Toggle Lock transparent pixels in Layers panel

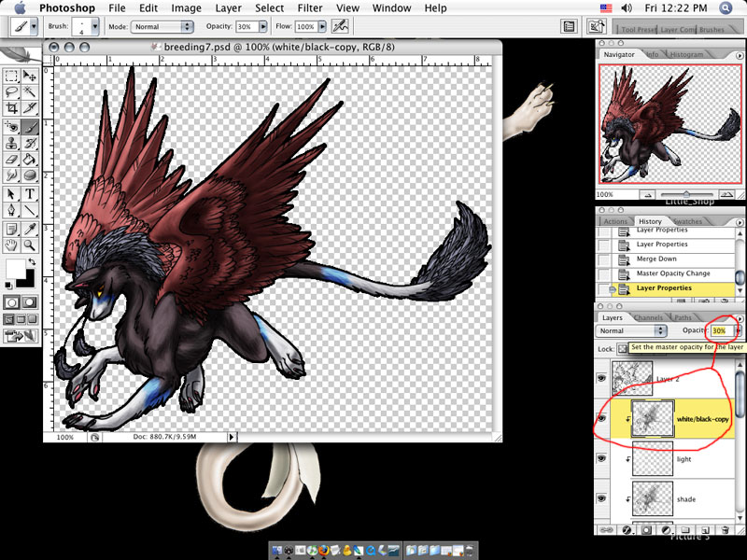[622, 348]
